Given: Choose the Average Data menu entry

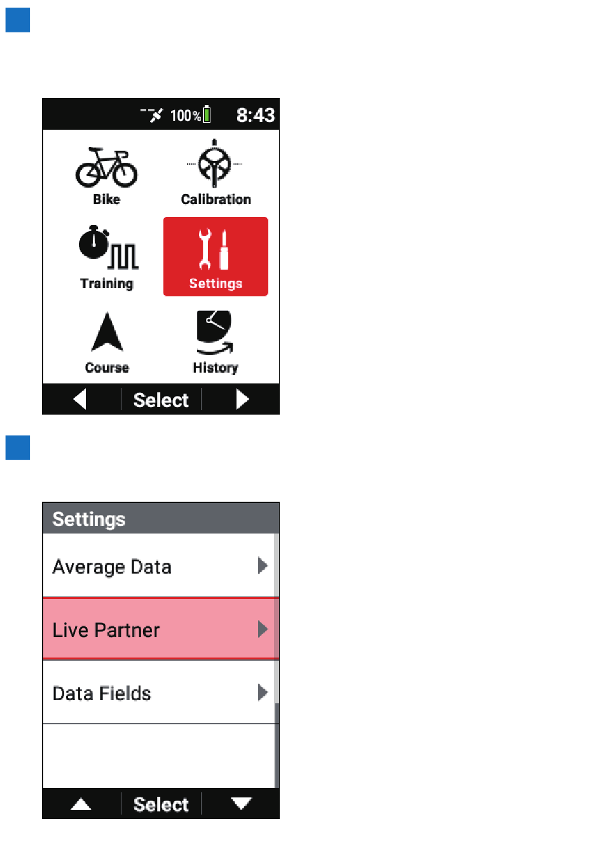Looking at the screenshot, I should tap(158, 565).
